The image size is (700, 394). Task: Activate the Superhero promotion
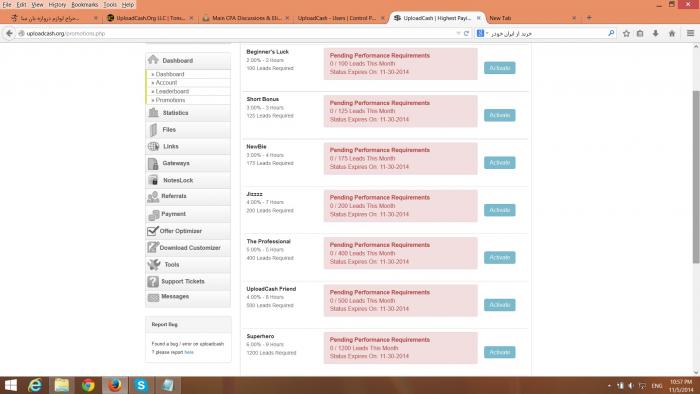pyautogui.click(x=500, y=352)
